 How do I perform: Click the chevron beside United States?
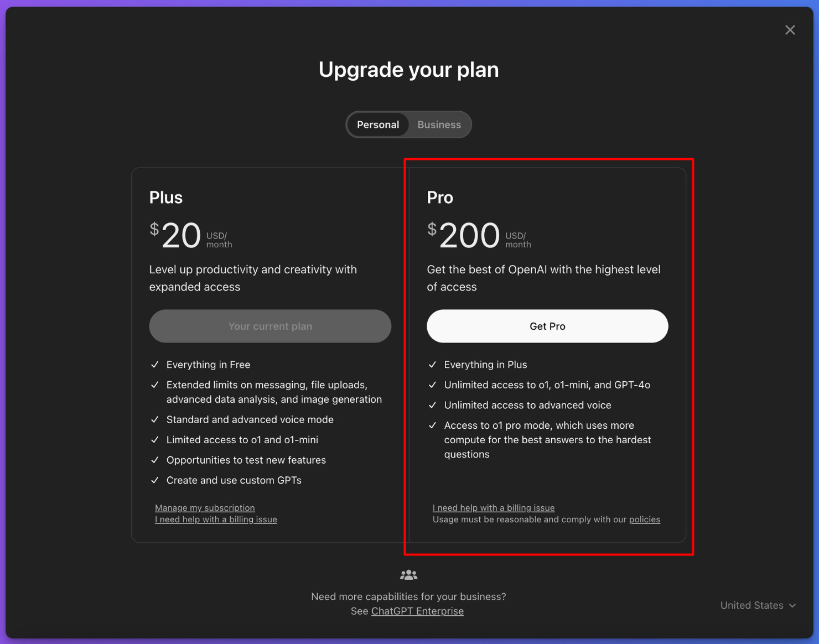point(792,606)
